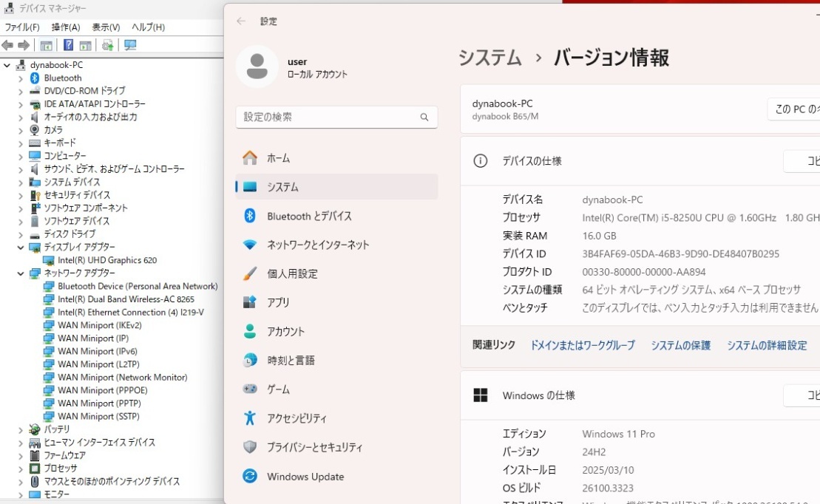Image resolution: width=820 pixels, height=504 pixels.
Task: Click the Windows logo beside Windows の仕様
Action: click(480, 395)
